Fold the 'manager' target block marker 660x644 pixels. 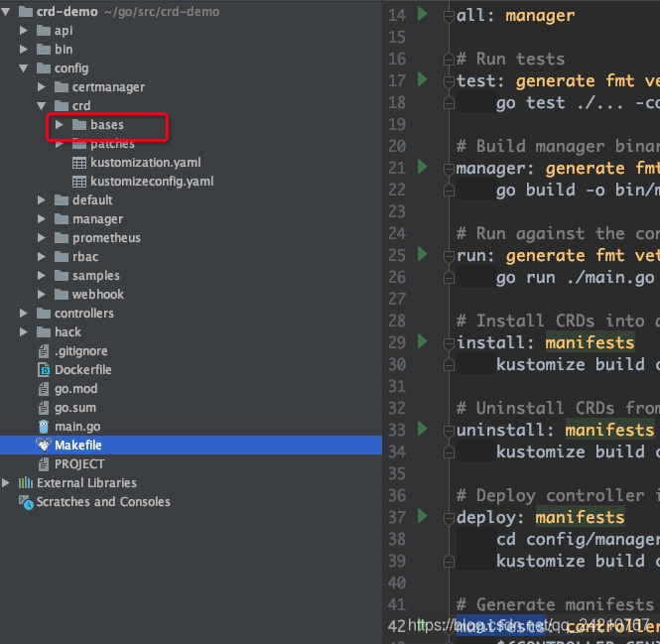point(449,170)
